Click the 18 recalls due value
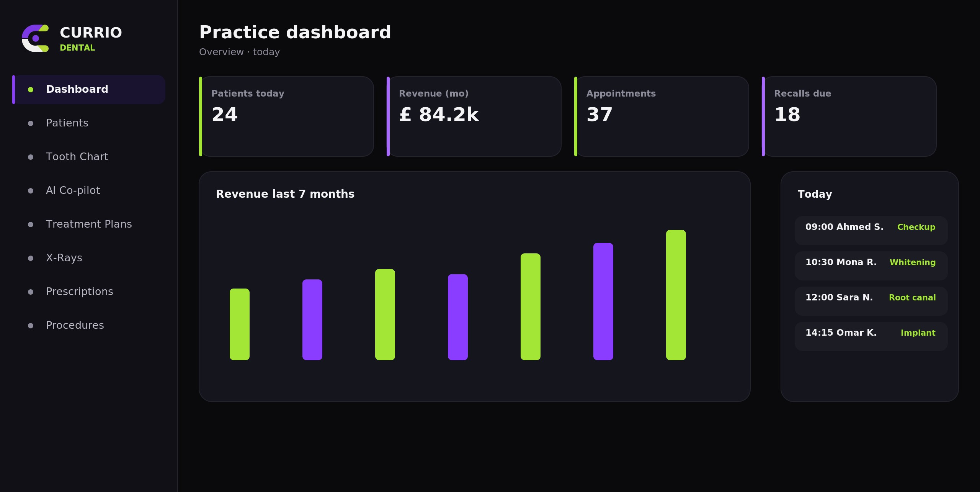The height and width of the screenshot is (492, 980). (x=787, y=115)
